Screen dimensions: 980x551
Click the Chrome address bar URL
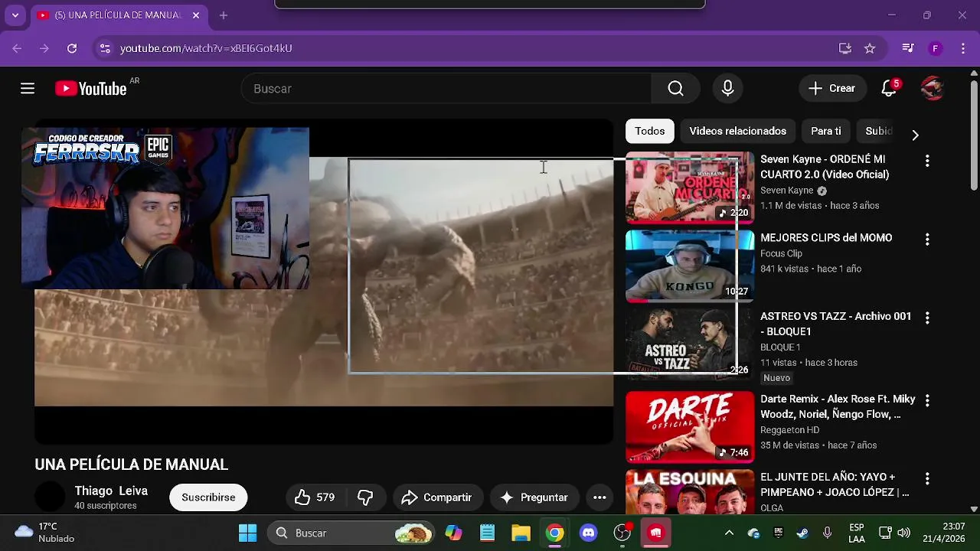click(x=206, y=48)
